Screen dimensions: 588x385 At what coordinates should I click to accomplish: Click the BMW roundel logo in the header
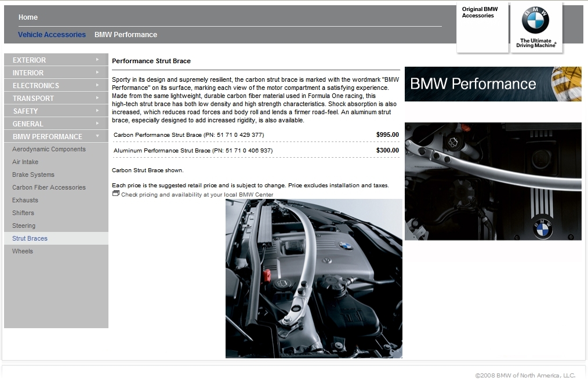point(535,21)
